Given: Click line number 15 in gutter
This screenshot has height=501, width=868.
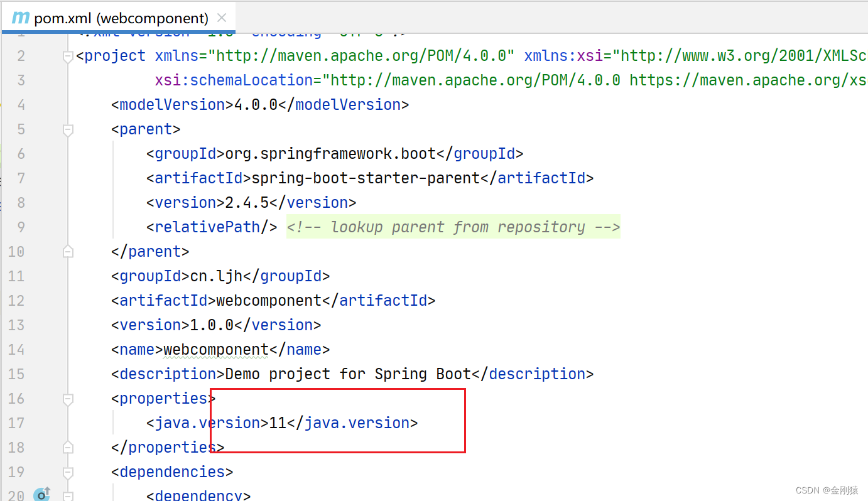Looking at the screenshot, I should coord(17,374).
